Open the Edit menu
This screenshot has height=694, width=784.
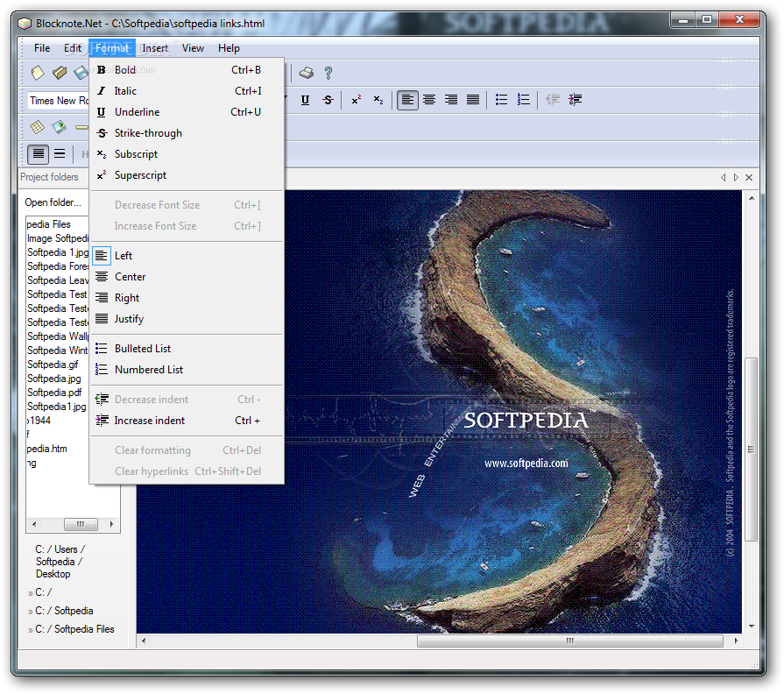[73, 48]
